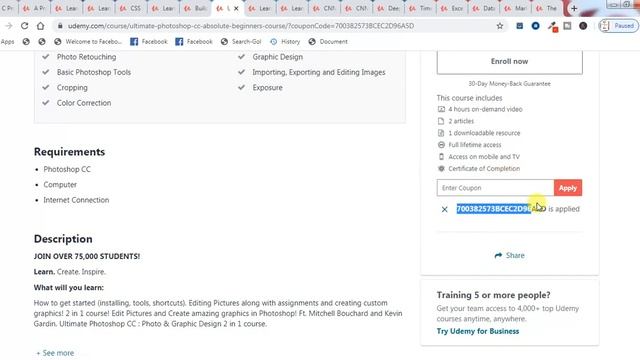Remove applied coupon with X icon

[444, 209]
